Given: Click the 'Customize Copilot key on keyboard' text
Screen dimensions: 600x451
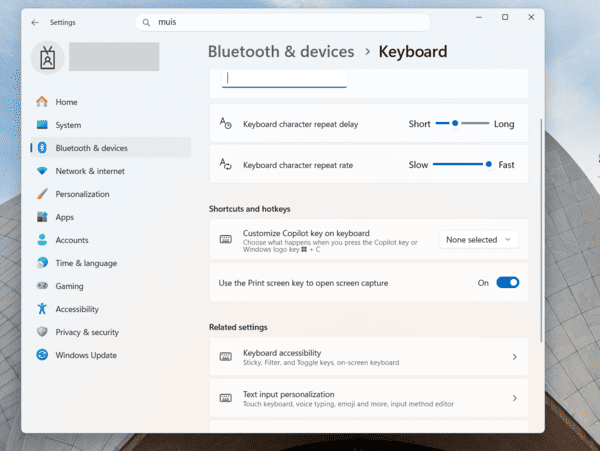Looking at the screenshot, I should [306, 233].
